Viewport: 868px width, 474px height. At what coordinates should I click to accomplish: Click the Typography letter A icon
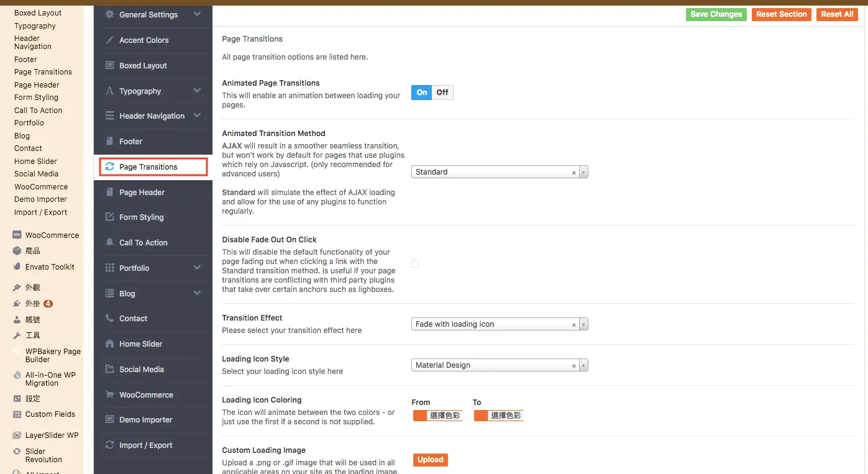pos(109,91)
